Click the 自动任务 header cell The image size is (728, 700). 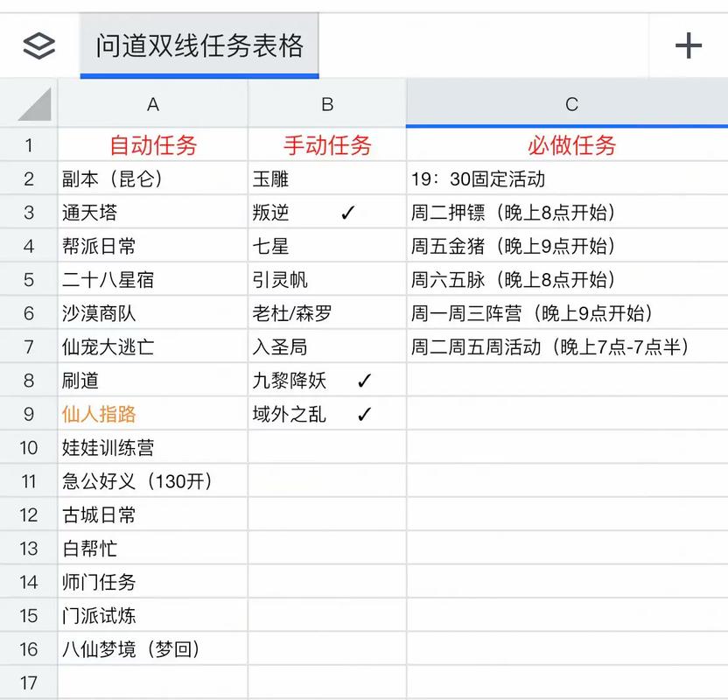coord(153,145)
